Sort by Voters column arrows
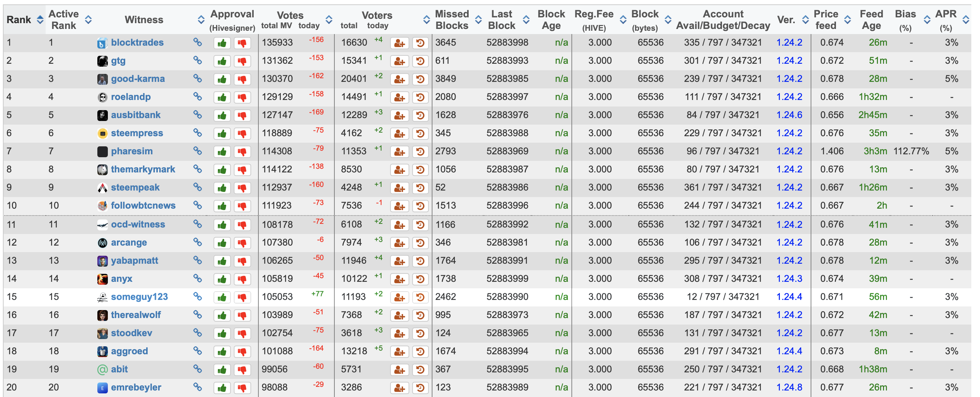 (x=426, y=20)
